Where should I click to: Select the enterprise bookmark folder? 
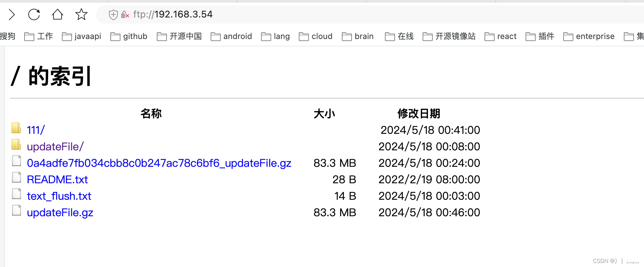point(595,36)
